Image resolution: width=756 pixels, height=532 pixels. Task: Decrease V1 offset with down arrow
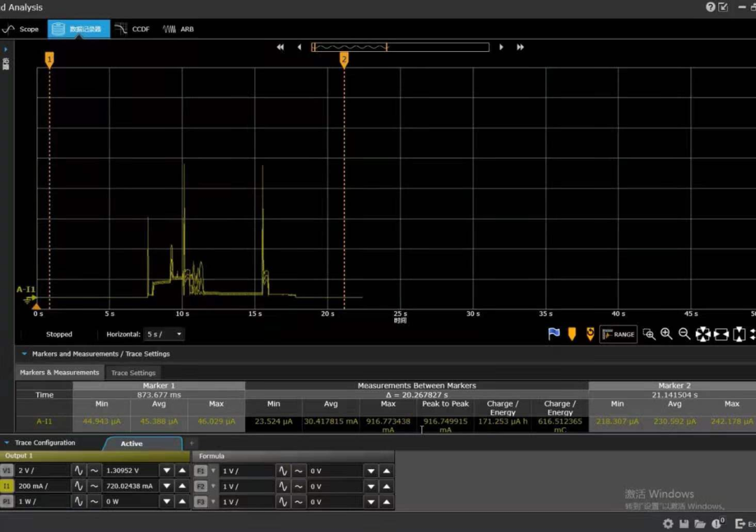click(167, 470)
